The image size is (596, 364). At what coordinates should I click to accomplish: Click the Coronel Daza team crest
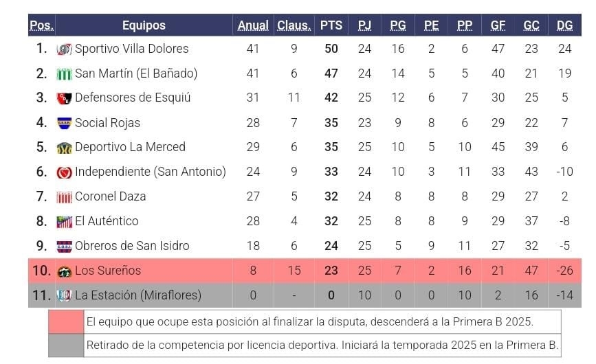point(65,197)
